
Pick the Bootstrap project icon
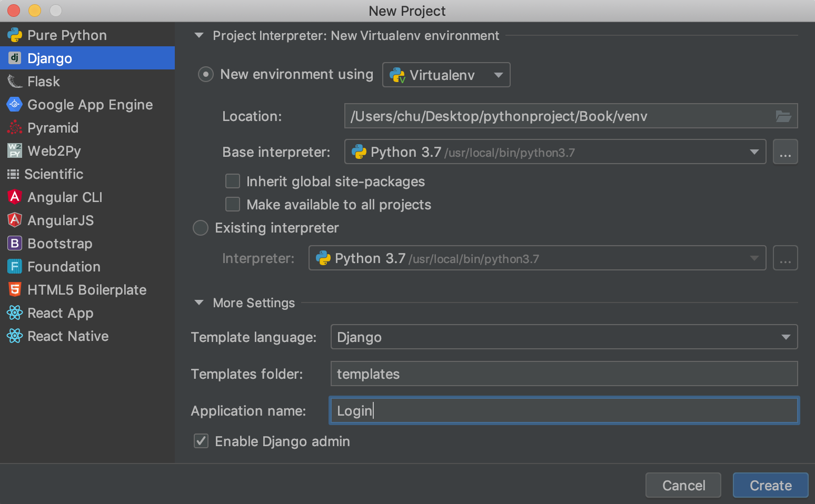point(15,244)
